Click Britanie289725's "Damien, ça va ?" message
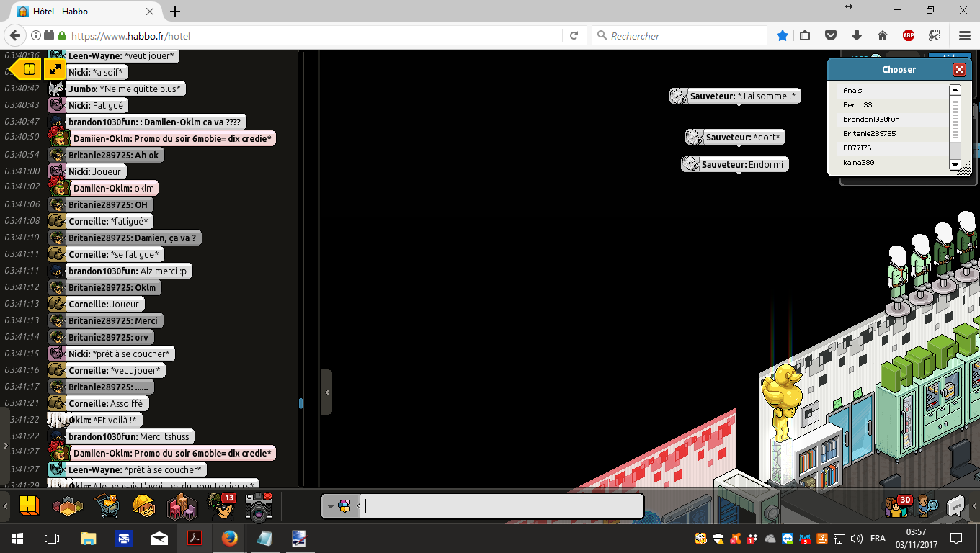980x553 pixels. 124,238
